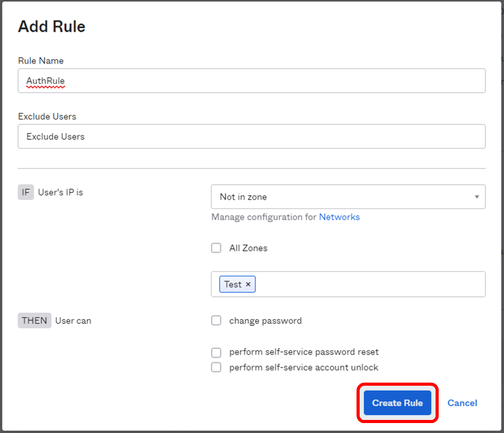The height and width of the screenshot is (433, 504).
Task: Tick perform self-service account unlock checkbox
Action: (216, 367)
